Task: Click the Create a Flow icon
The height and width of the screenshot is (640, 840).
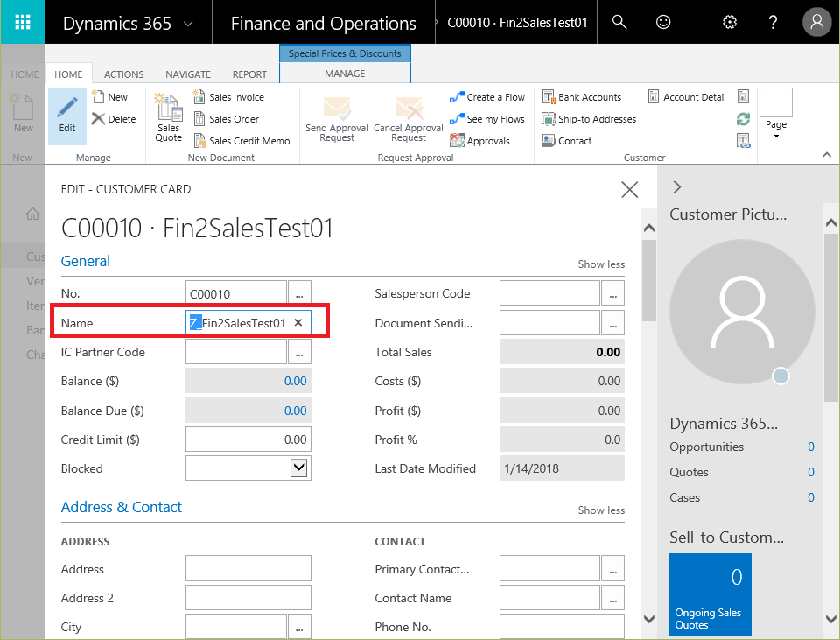Action: pyautogui.click(x=457, y=97)
